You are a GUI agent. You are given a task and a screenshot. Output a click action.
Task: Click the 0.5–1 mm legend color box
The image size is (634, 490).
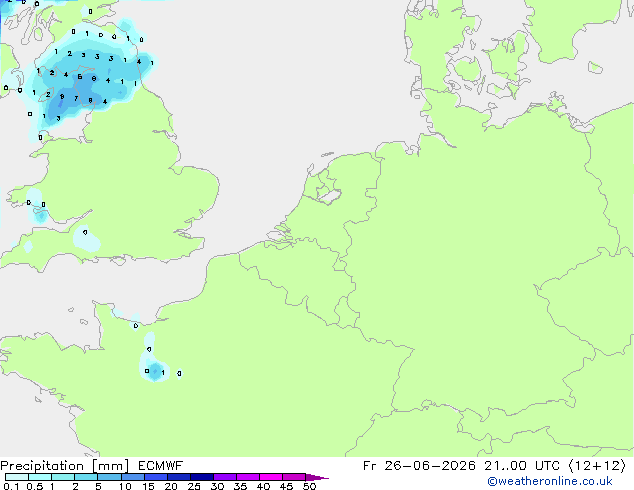click(x=40, y=477)
